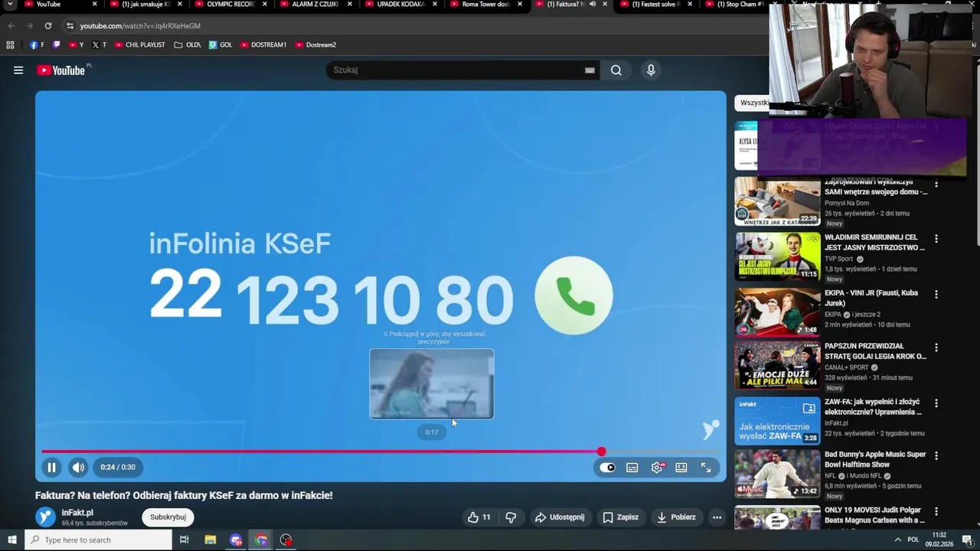Switch to the Roma Tower tab
Viewport: 980px width, 551px height.
[485, 5]
